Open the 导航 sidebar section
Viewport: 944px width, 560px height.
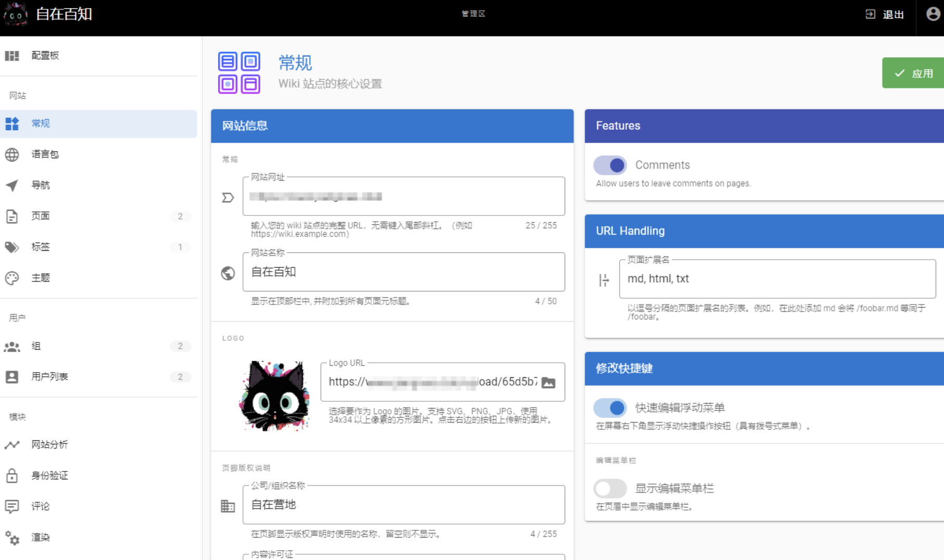[x=41, y=185]
